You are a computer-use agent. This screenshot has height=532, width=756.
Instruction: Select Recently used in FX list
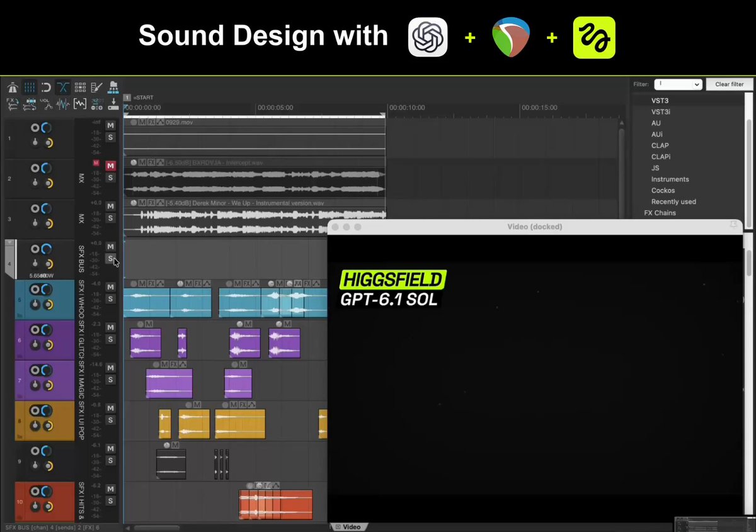click(673, 201)
